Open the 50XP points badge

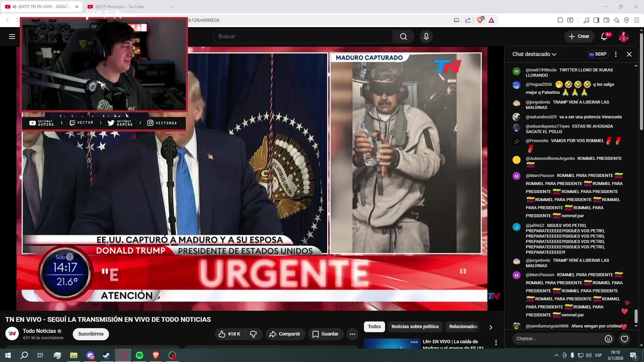tap(598, 54)
